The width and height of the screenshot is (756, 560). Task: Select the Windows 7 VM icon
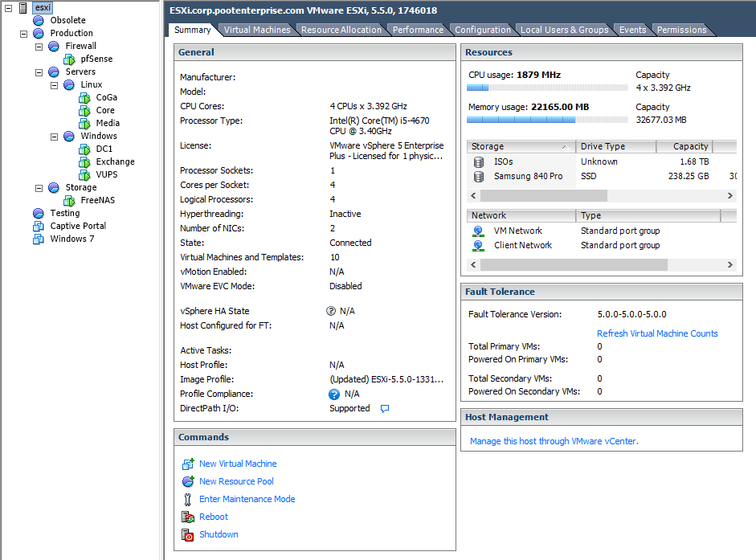point(39,239)
